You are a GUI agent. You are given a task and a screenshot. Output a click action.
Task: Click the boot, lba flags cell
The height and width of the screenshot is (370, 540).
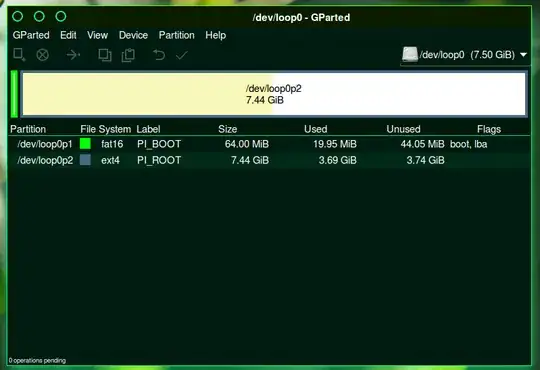pos(468,144)
